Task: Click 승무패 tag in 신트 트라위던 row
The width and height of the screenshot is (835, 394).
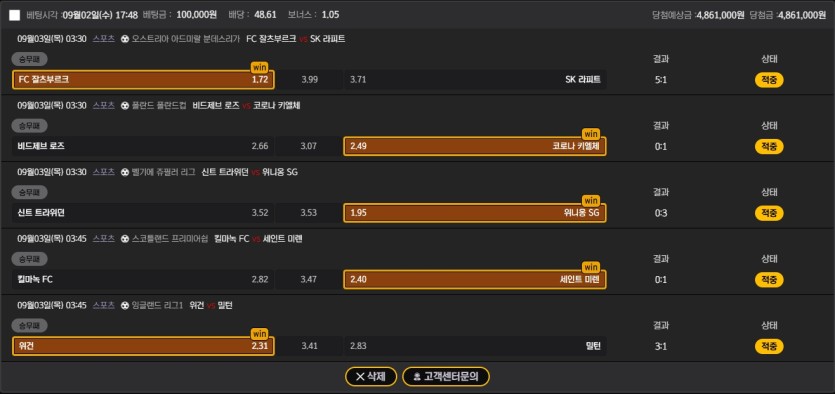Action: point(30,192)
